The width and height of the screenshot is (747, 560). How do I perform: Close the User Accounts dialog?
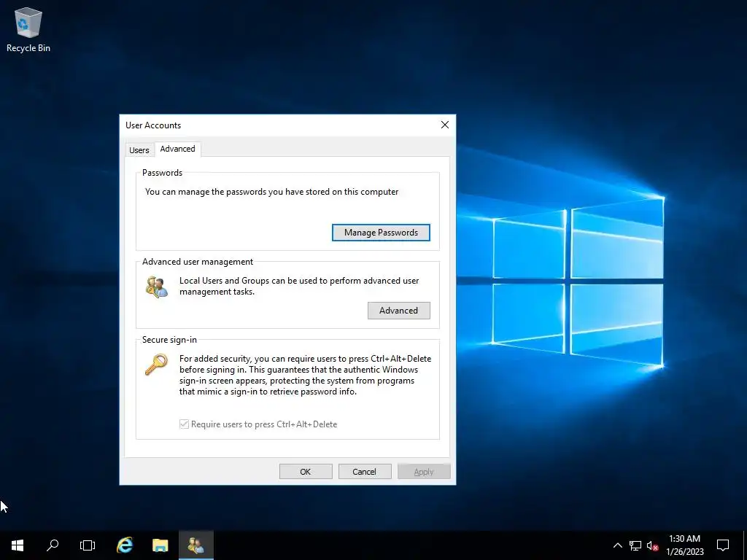[445, 125]
